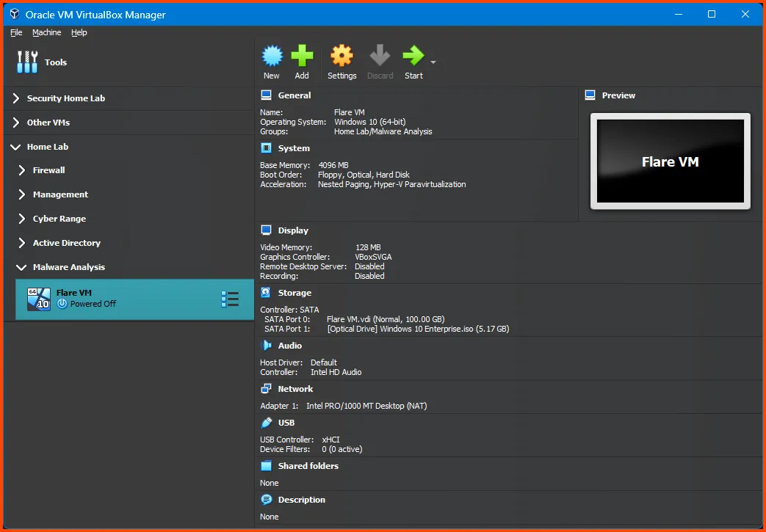Click the Description speech bubble icon
Viewport: 766px width, 532px height.
(x=266, y=499)
